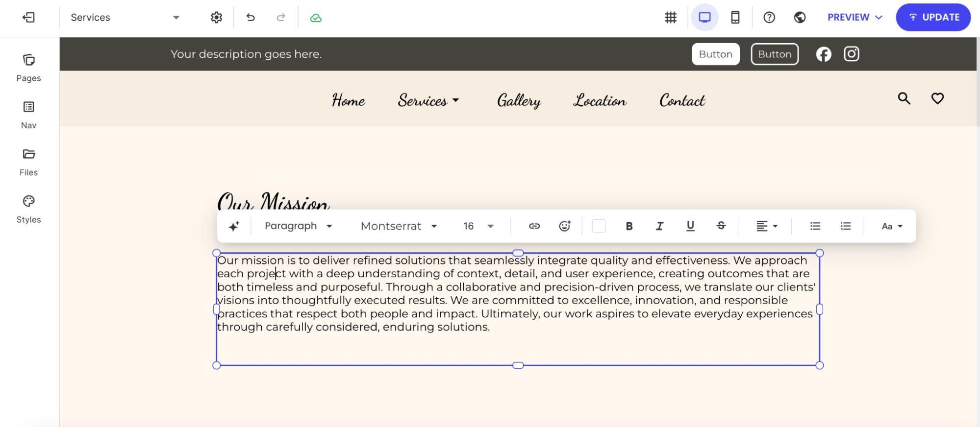Image resolution: width=980 pixels, height=427 pixels.
Task: Open the Files panel
Action: (x=28, y=162)
